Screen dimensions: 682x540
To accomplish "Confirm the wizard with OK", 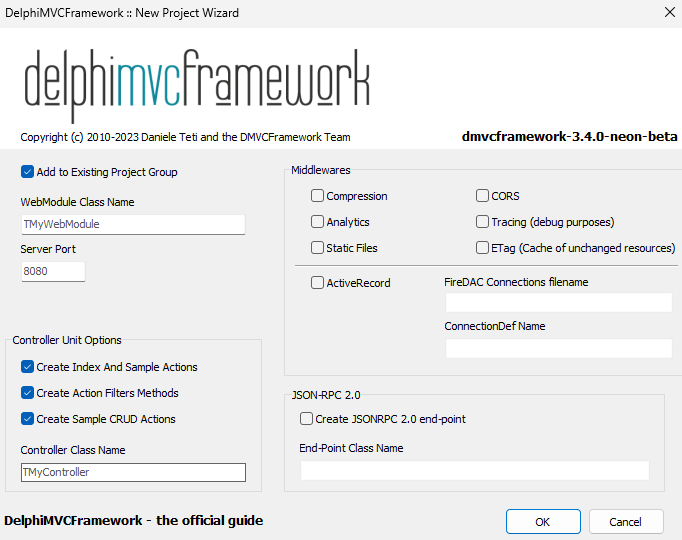I will tap(543, 521).
